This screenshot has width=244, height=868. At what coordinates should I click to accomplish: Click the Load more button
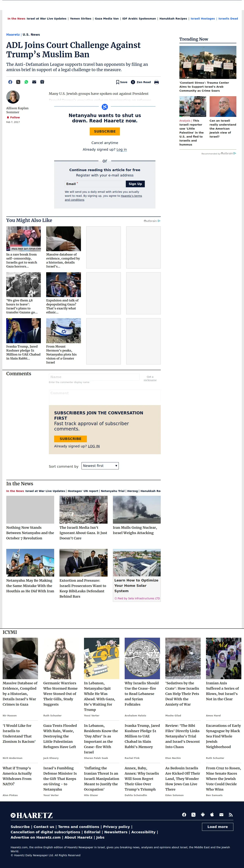click(218, 827)
